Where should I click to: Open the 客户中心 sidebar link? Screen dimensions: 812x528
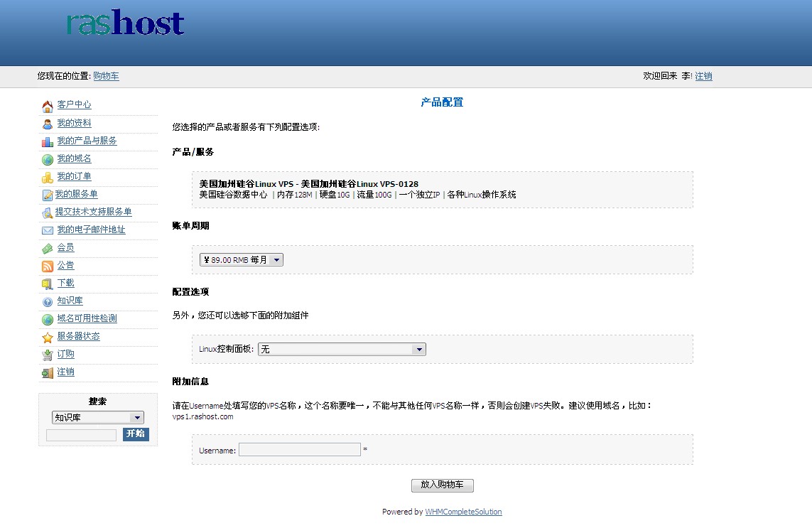[74, 104]
